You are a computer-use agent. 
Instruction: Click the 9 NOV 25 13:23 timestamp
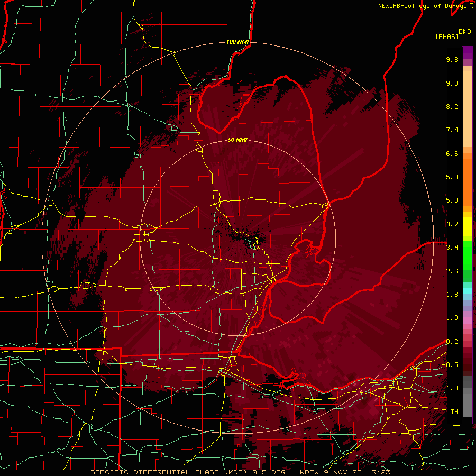pos(357,472)
